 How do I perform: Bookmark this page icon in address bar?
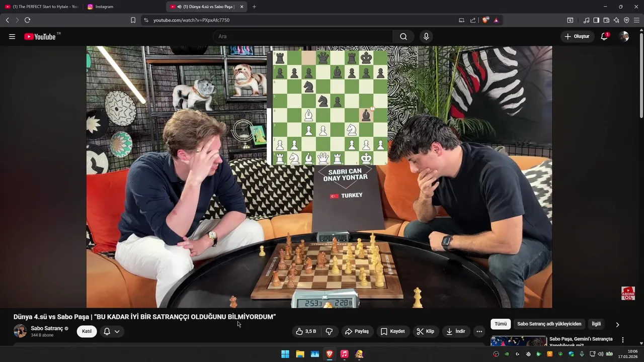pyautogui.click(x=133, y=20)
